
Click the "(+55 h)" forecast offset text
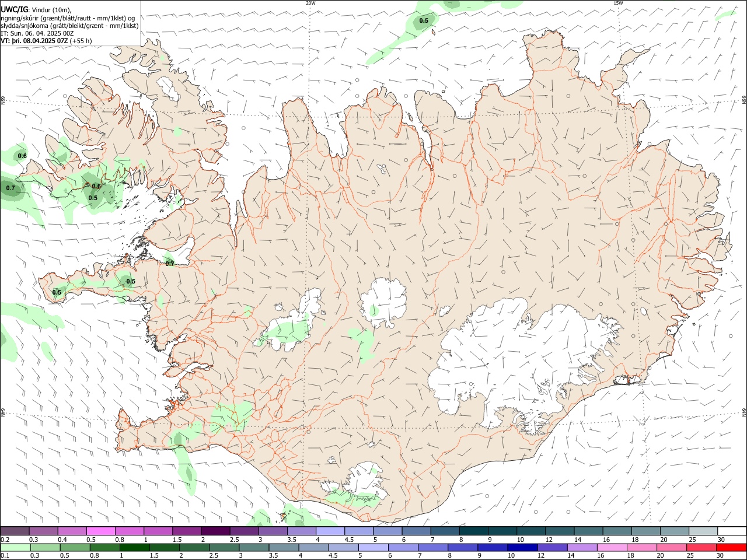(81, 41)
